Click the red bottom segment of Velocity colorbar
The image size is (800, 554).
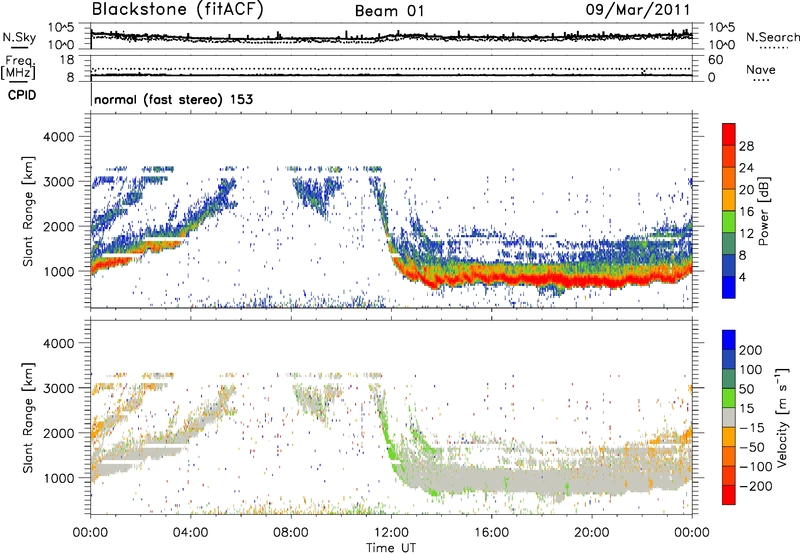pyautogui.click(x=729, y=495)
